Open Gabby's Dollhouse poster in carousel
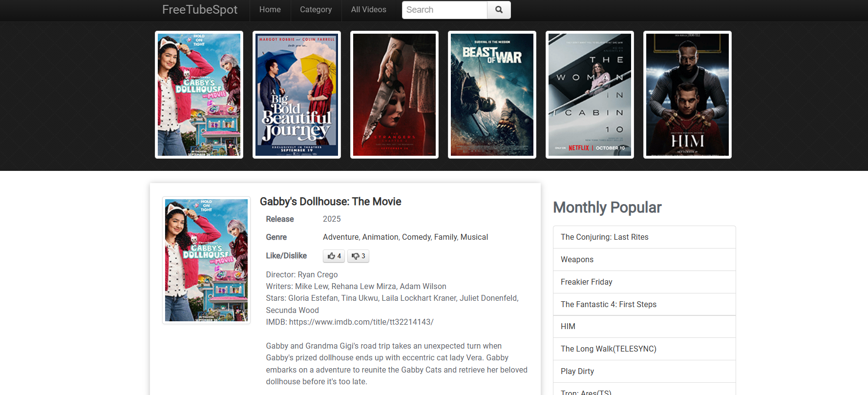This screenshot has height=395, width=868. point(199,95)
